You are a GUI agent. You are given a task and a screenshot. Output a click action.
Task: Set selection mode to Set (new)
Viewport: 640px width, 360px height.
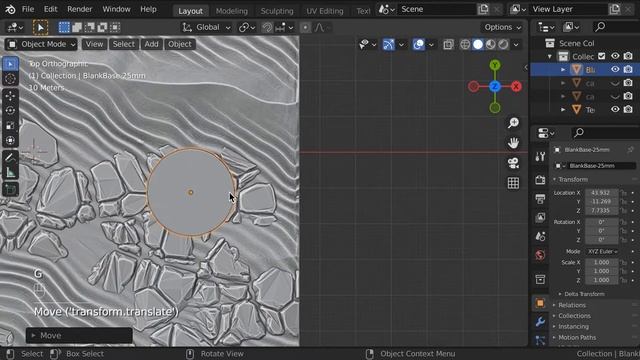pos(64,27)
